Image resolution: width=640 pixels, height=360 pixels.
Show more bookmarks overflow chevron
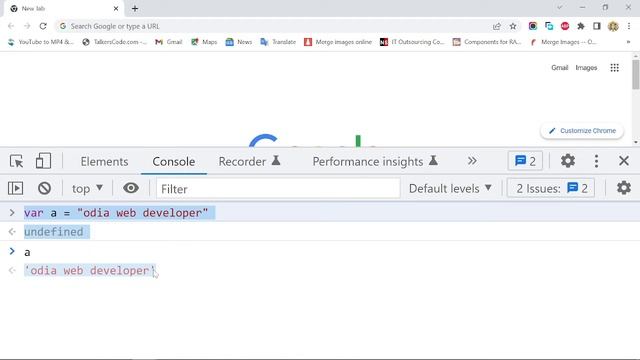[628, 42]
